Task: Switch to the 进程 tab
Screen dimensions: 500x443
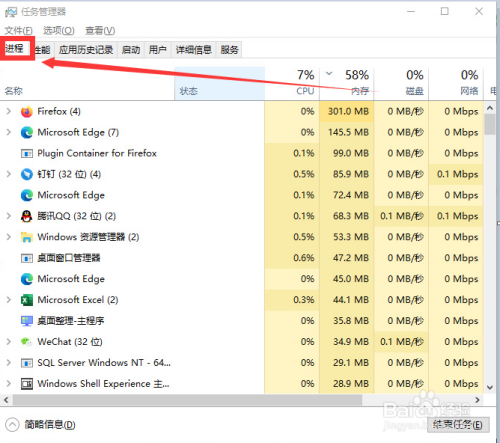Action: (x=15, y=49)
